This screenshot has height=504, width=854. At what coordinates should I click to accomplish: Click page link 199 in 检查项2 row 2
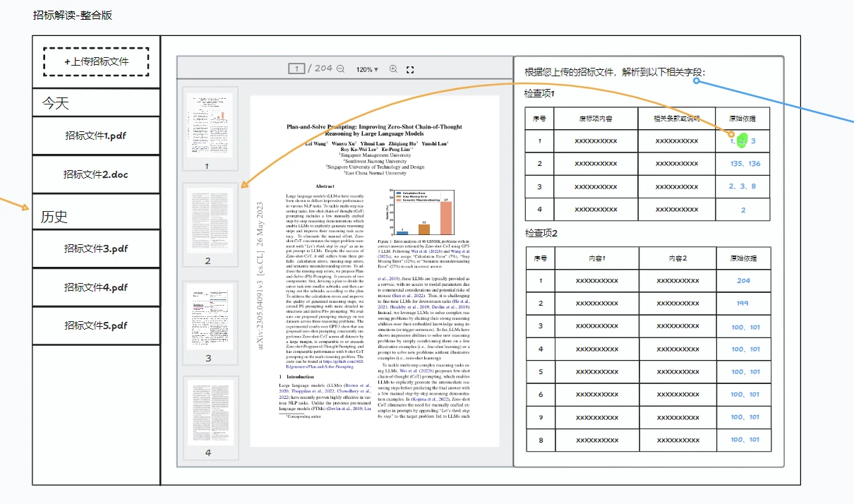[x=743, y=303]
